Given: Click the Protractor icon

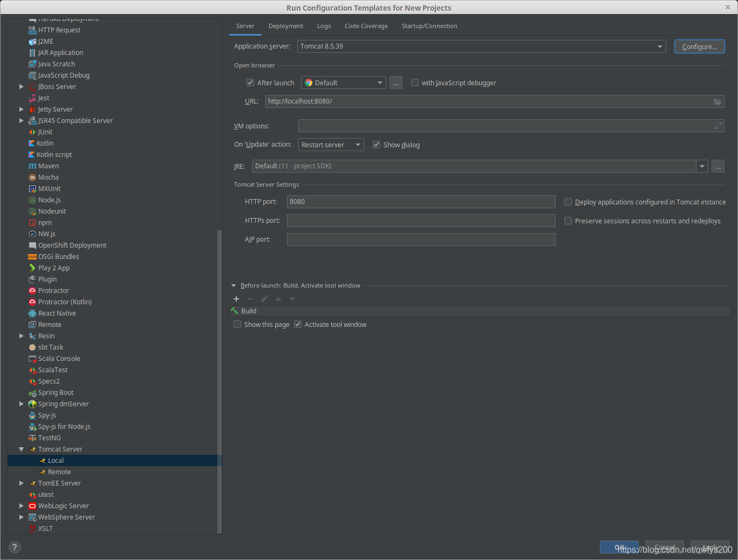Looking at the screenshot, I should tap(32, 291).
